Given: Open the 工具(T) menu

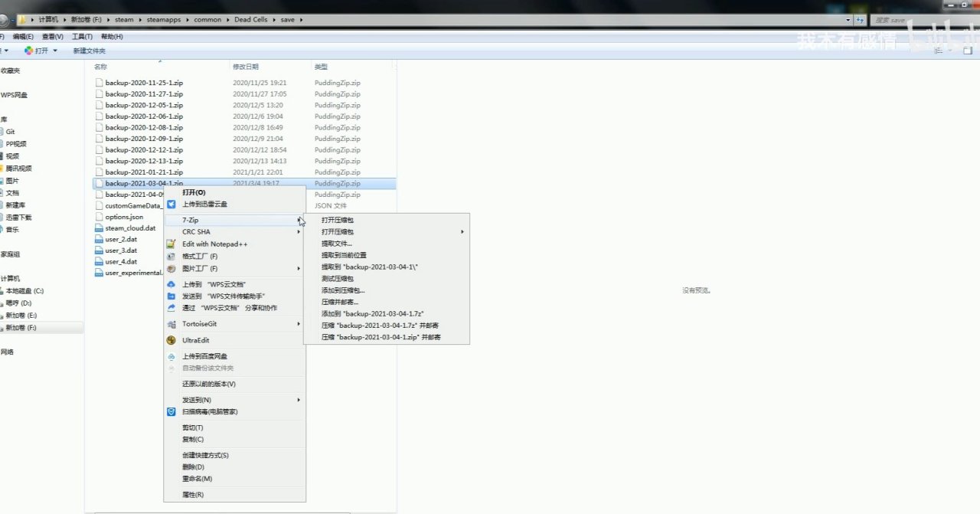Looking at the screenshot, I should point(82,37).
